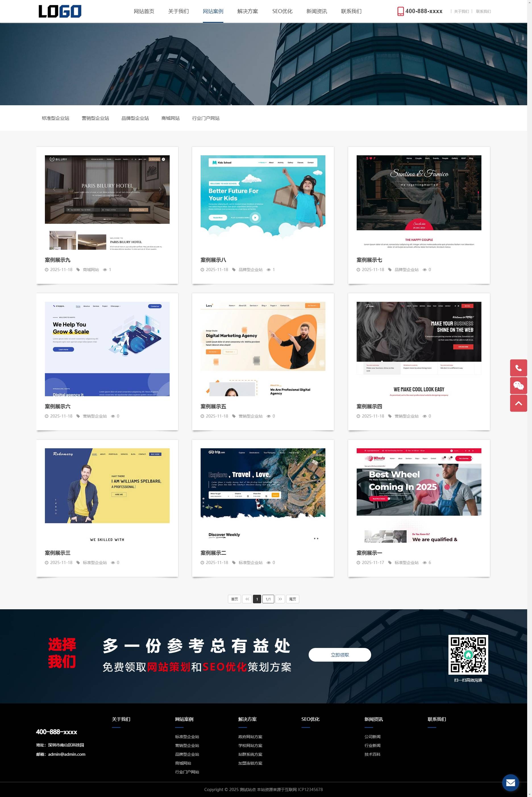The height and width of the screenshot is (797, 532).
Task: Go to previous page with the << arrow
Action: point(247,599)
